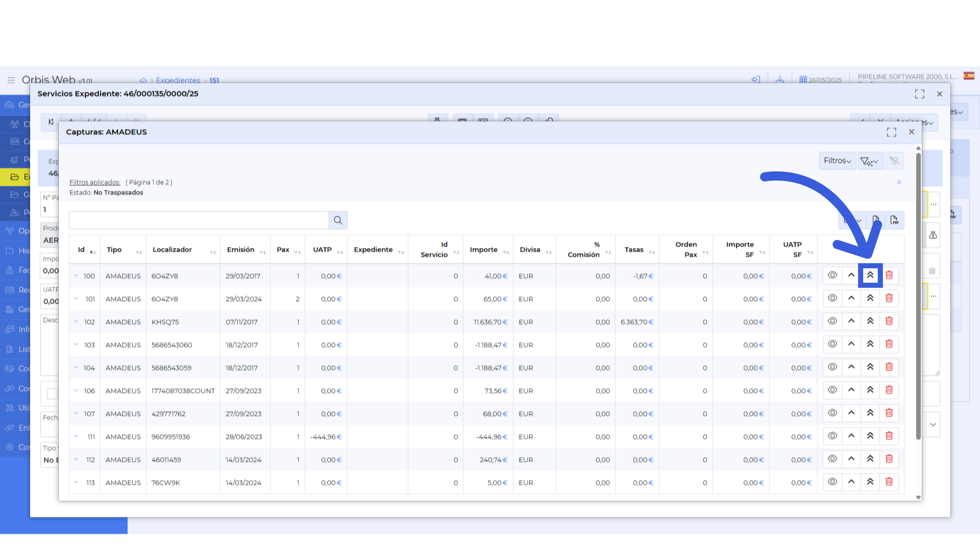The image size is (980, 551).
Task: Transfer capture 100 with double-chevron icon
Action: (x=870, y=275)
